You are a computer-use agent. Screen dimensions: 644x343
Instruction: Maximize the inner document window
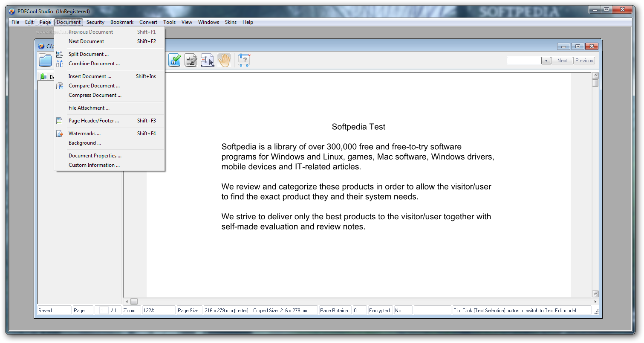coord(578,47)
